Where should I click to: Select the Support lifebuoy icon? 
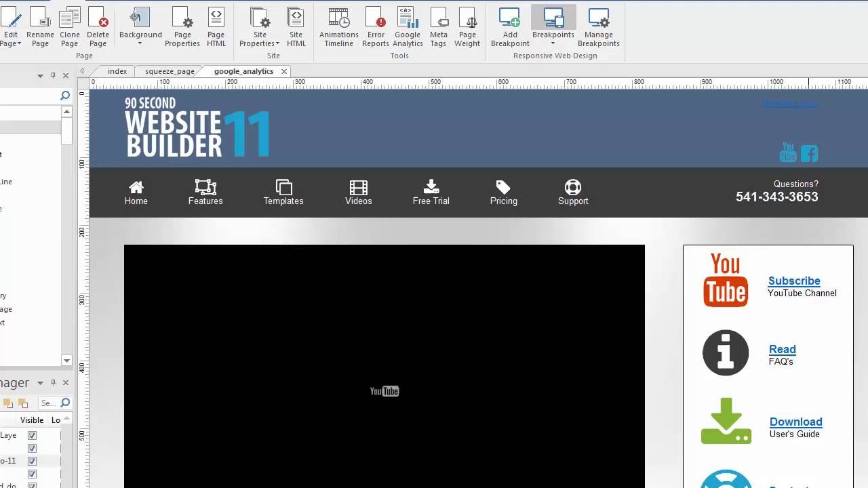(x=573, y=187)
